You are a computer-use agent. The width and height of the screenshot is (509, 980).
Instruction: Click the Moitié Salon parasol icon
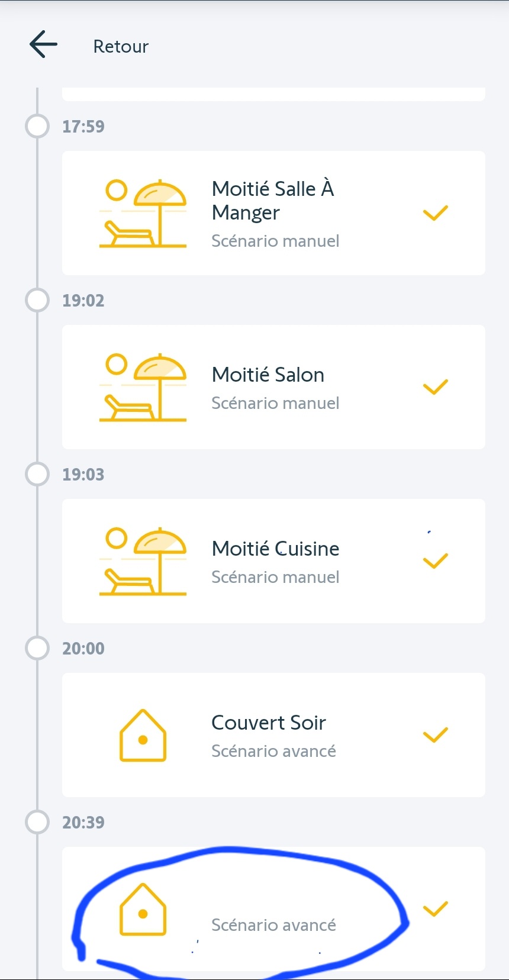tap(143, 387)
